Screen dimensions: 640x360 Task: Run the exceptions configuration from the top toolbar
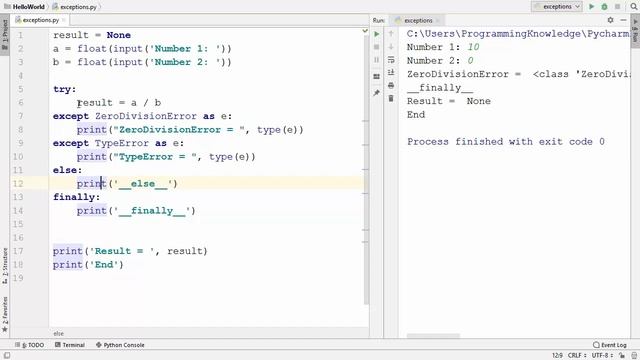pos(591,7)
